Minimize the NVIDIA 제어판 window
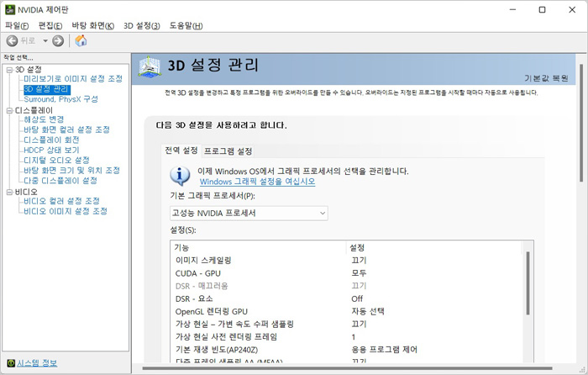588x375 pixels. (512, 10)
